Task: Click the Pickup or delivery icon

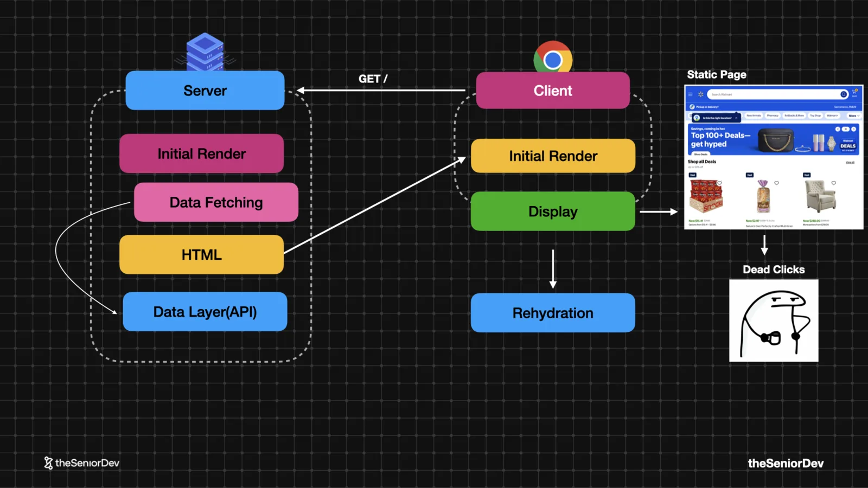Action: [x=692, y=107]
